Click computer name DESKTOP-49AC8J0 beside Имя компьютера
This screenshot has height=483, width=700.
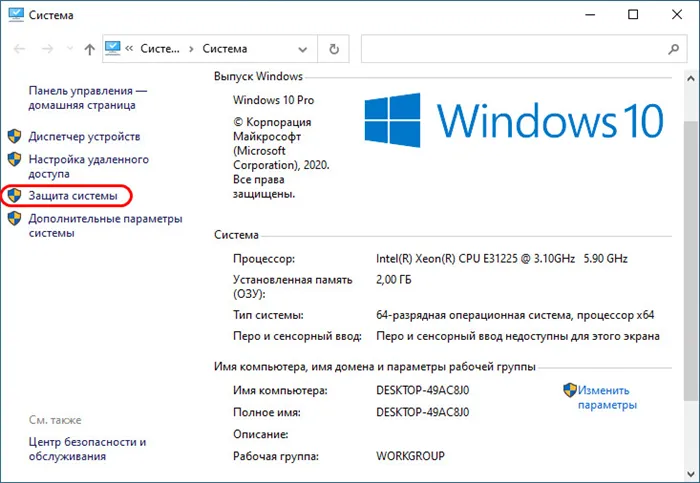pos(422,390)
